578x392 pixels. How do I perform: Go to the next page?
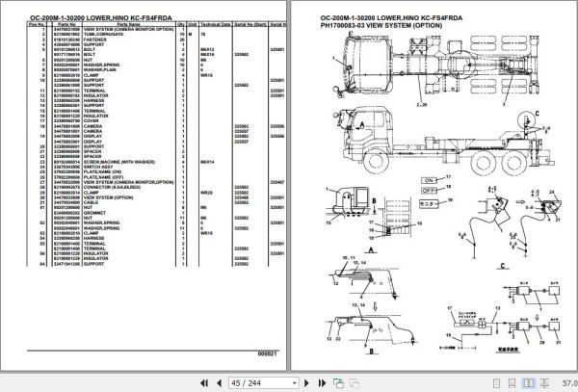pyautogui.click(x=306, y=383)
